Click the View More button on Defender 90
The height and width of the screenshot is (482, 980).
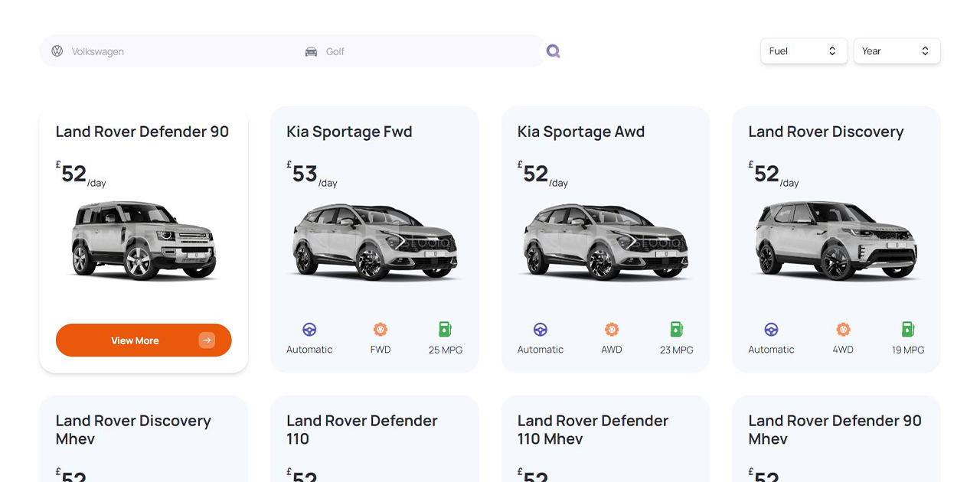[144, 340]
